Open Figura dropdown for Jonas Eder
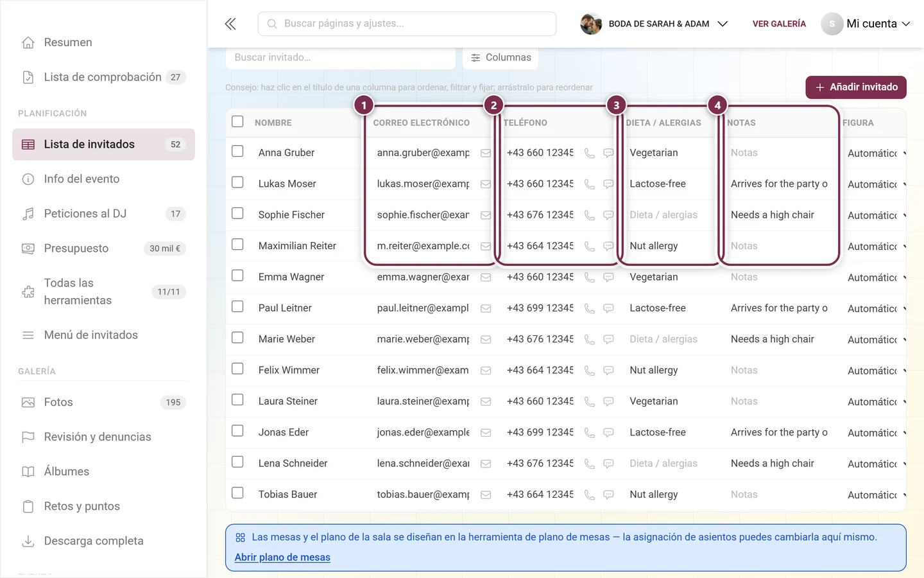The width and height of the screenshot is (924, 578). [x=876, y=433]
